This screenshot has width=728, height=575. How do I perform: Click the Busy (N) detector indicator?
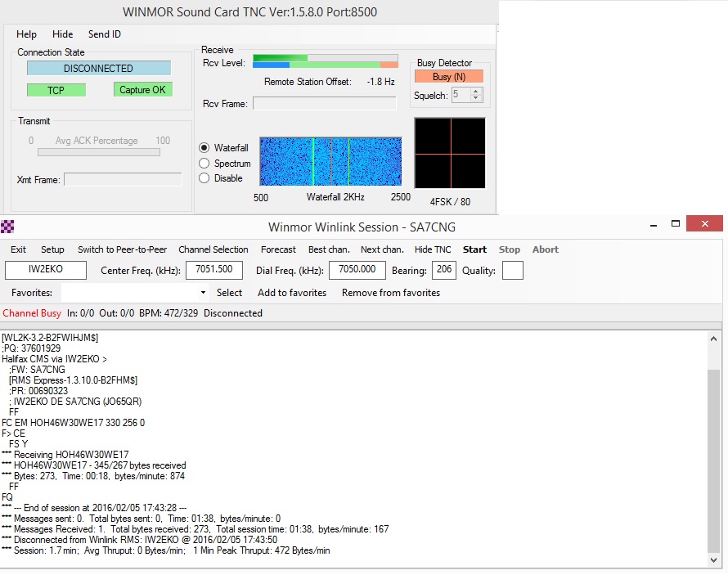coord(449,77)
